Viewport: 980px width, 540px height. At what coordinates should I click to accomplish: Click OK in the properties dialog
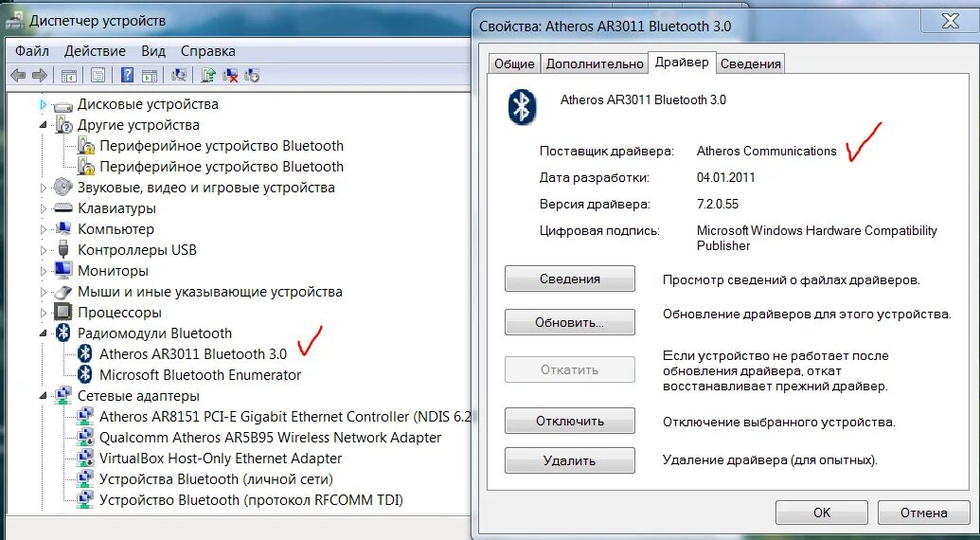click(822, 513)
